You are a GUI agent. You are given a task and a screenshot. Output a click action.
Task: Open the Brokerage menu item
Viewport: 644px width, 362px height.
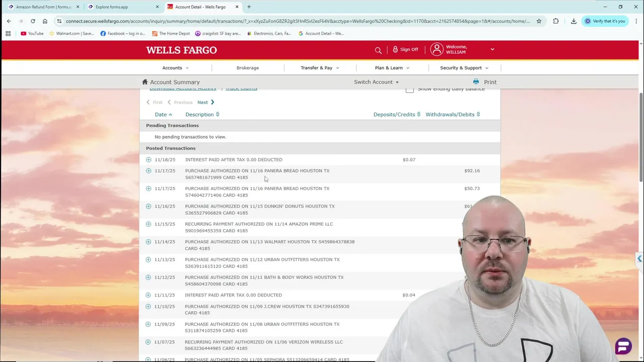248,68
